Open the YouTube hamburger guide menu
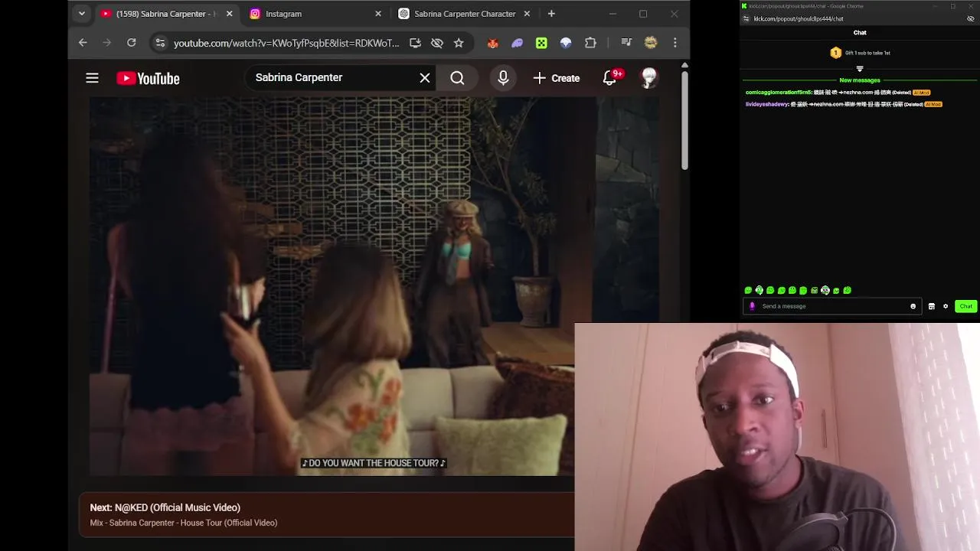980x551 pixels. pos(92,78)
